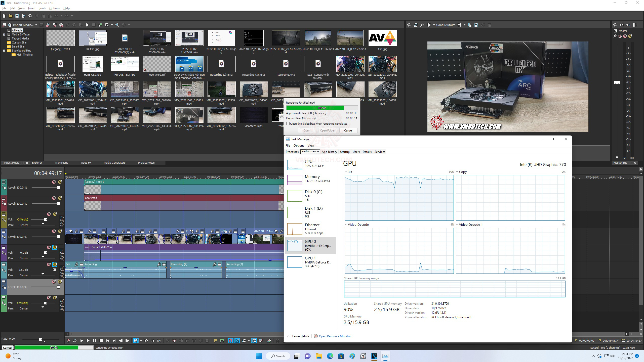The image size is (644, 362).
Task: Click the Loop Playback icon in transport bar
Action: click(75, 341)
